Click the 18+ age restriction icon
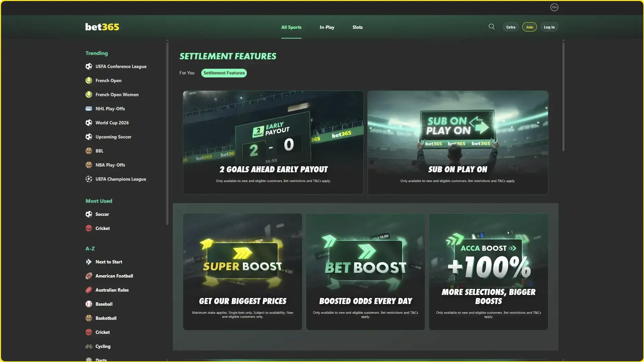644x362 pixels. click(x=554, y=7)
